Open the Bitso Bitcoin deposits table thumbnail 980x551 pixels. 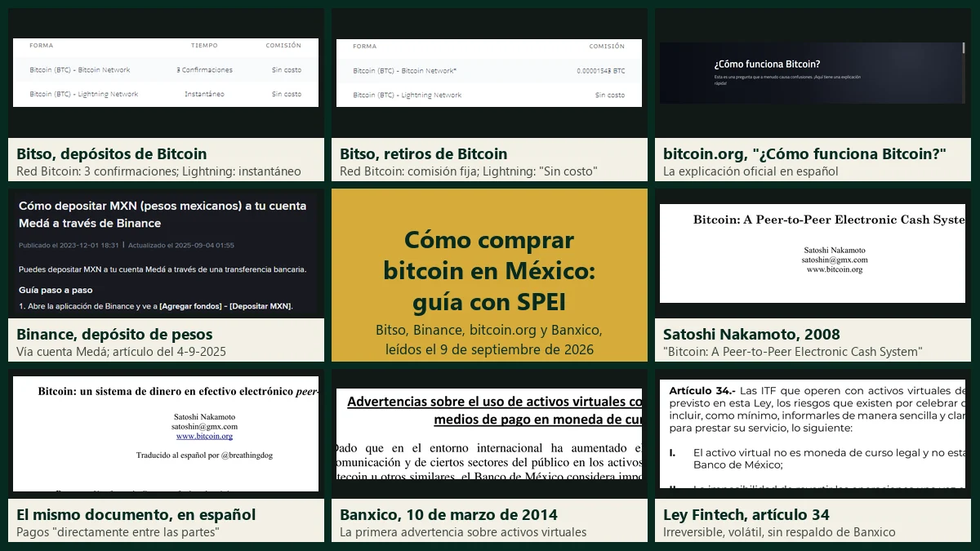(166, 73)
